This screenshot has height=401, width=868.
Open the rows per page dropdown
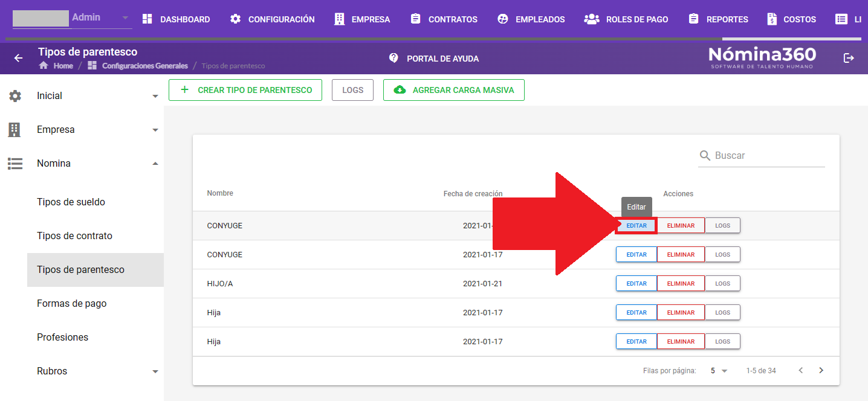pyautogui.click(x=719, y=371)
